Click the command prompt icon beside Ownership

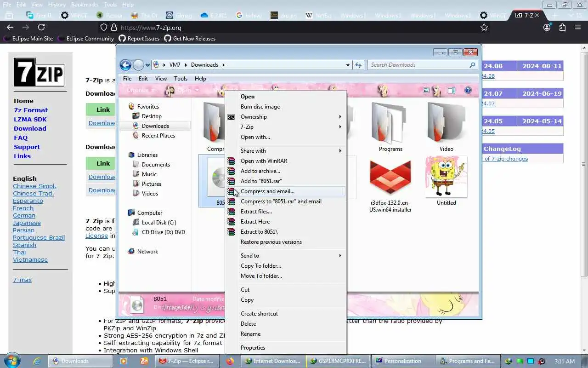point(231,117)
